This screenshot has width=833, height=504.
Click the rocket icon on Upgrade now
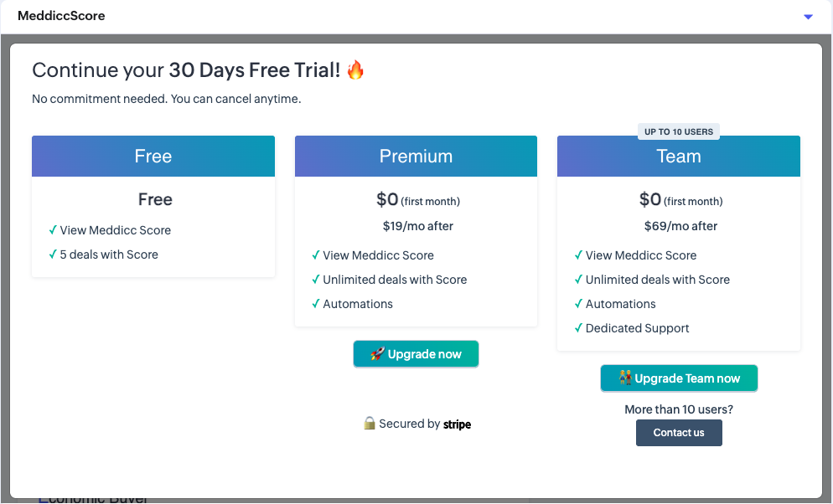(x=377, y=354)
